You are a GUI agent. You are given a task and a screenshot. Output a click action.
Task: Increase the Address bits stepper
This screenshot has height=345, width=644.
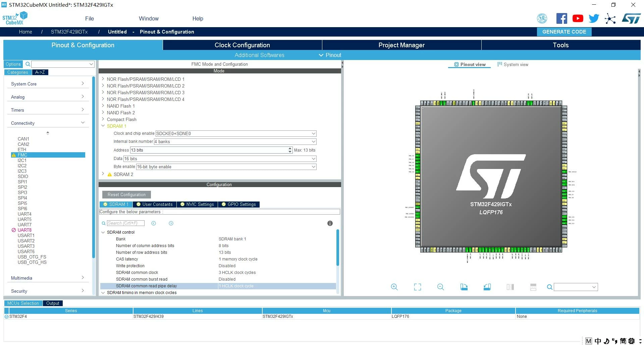pyautogui.click(x=290, y=149)
